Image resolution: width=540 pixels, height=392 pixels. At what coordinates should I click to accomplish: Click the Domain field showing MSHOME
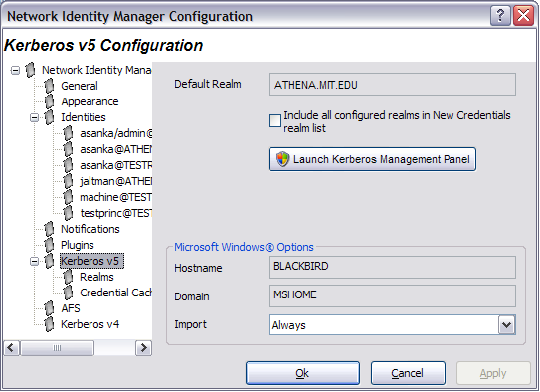392,295
